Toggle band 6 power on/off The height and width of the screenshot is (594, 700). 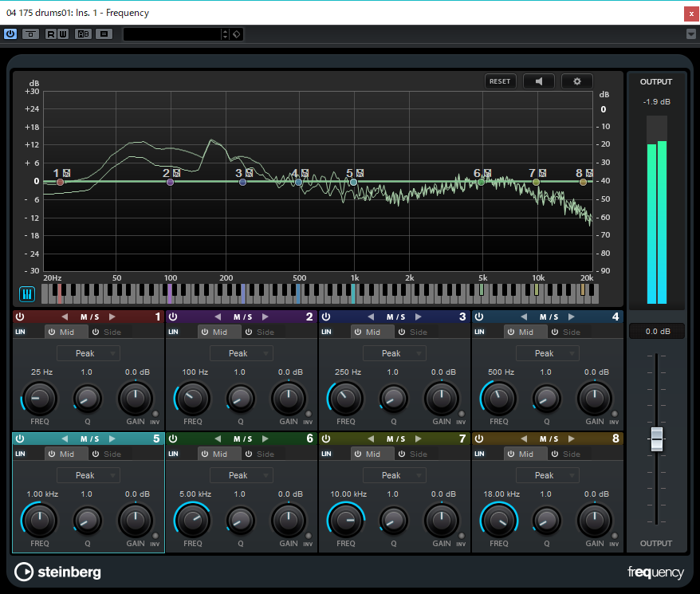coord(173,439)
